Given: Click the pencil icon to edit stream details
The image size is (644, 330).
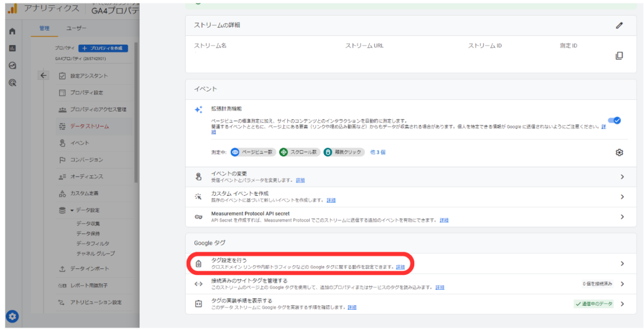Looking at the screenshot, I should pos(619,25).
